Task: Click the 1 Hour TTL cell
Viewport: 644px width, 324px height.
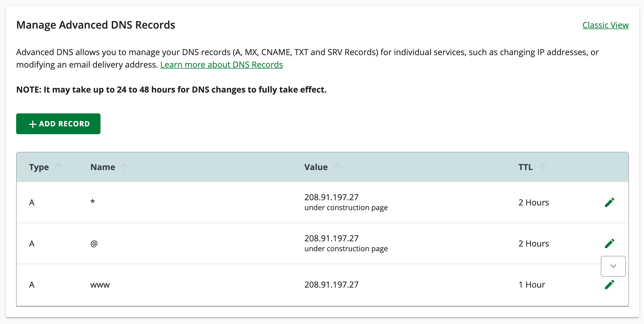Action: click(532, 285)
